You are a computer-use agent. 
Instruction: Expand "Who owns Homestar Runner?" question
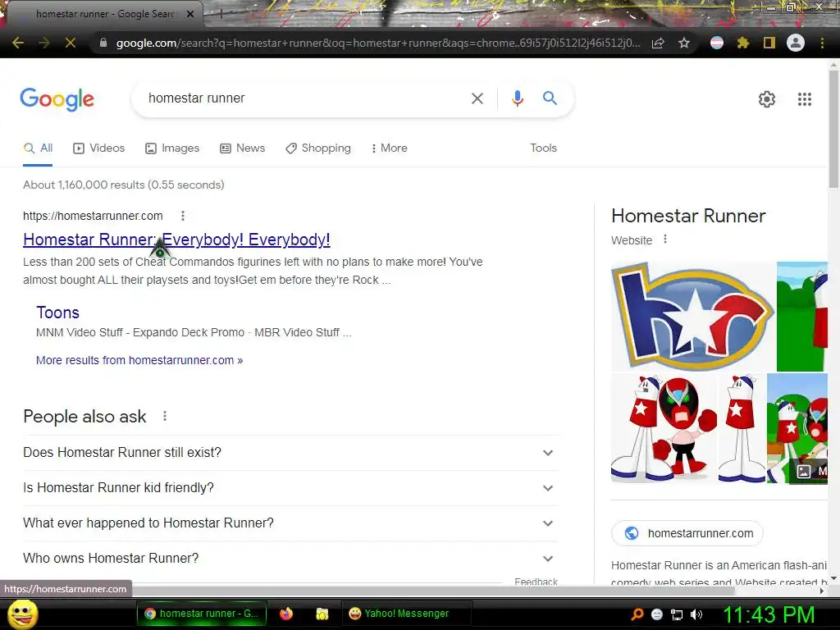click(x=290, y=559)
